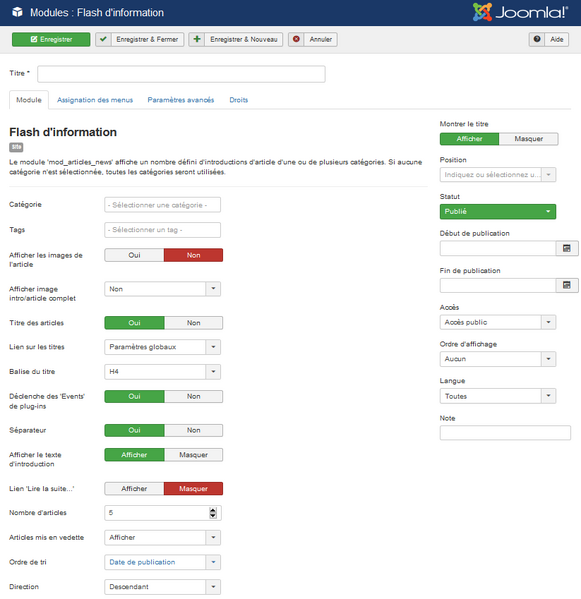Click Enregistrer & Nouveau
The height and width of the screenshot is (599, 581).
236,39
